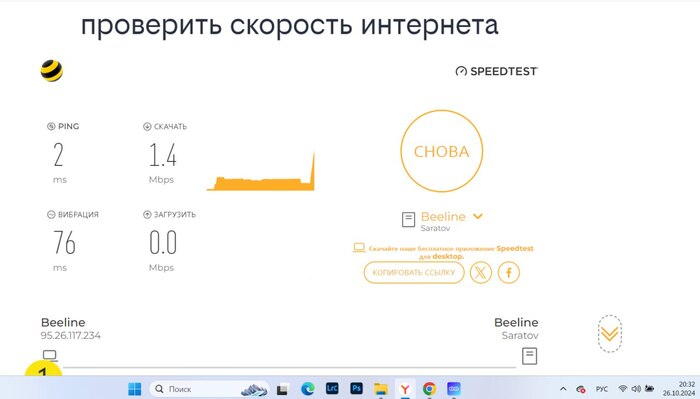Click the Beeline bee logo
This screenshot has width=700, height=399.
(51, 71)
